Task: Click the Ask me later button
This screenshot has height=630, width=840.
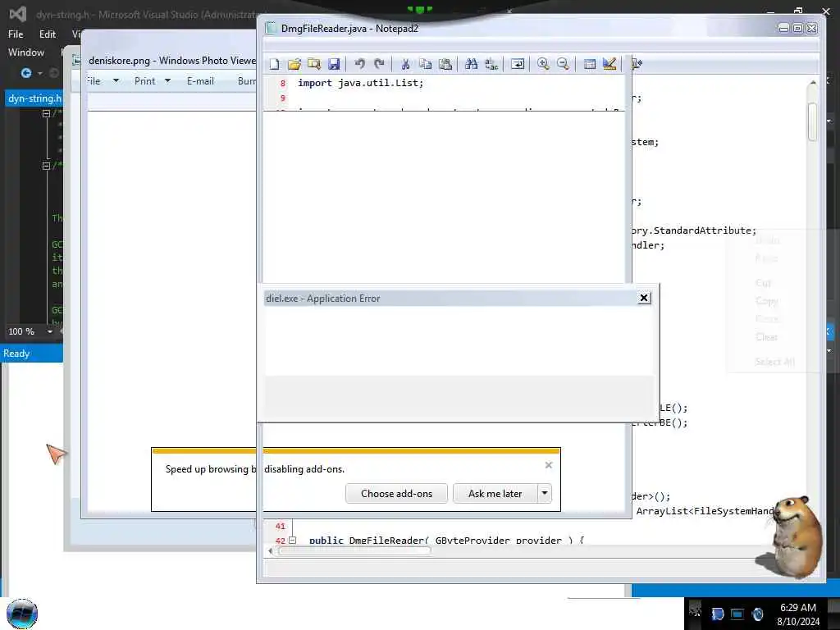Action: (495, 493)
